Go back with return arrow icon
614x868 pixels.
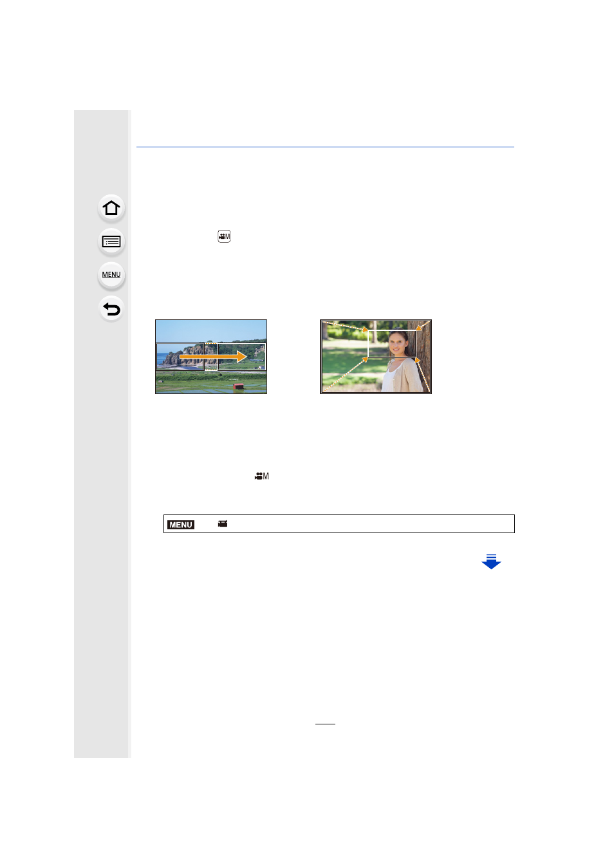[111, 309]
